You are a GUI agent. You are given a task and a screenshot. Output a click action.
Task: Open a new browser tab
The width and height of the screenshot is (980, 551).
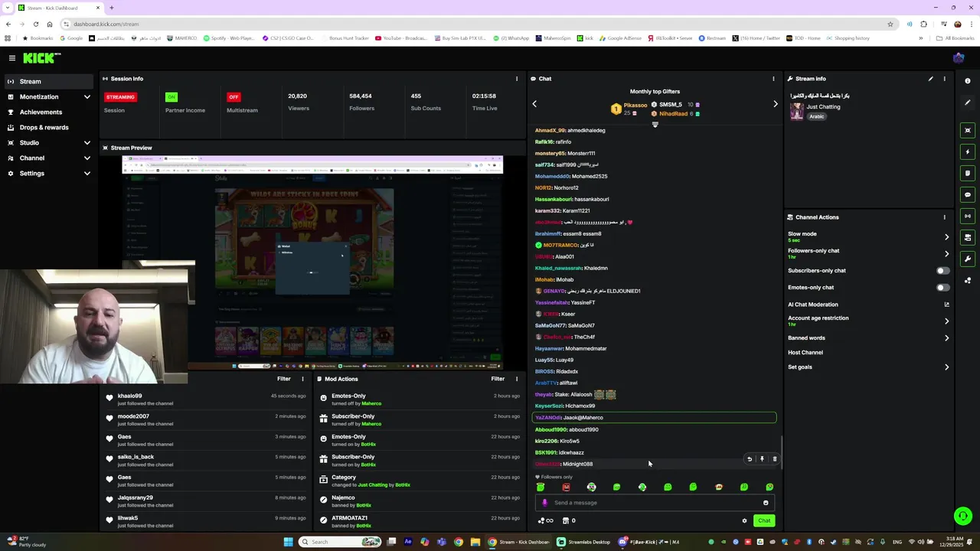coord(112,8)
